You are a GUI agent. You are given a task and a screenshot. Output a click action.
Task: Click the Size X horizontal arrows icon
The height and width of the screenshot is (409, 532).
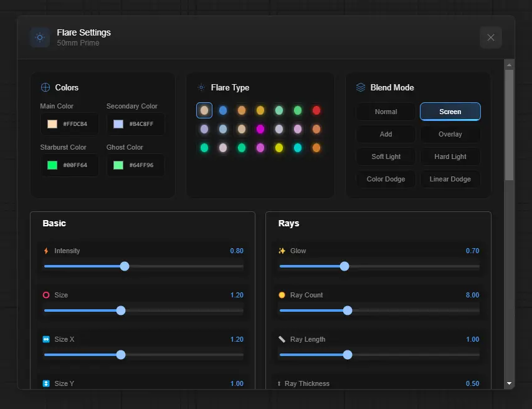click(x=46, y=340)
